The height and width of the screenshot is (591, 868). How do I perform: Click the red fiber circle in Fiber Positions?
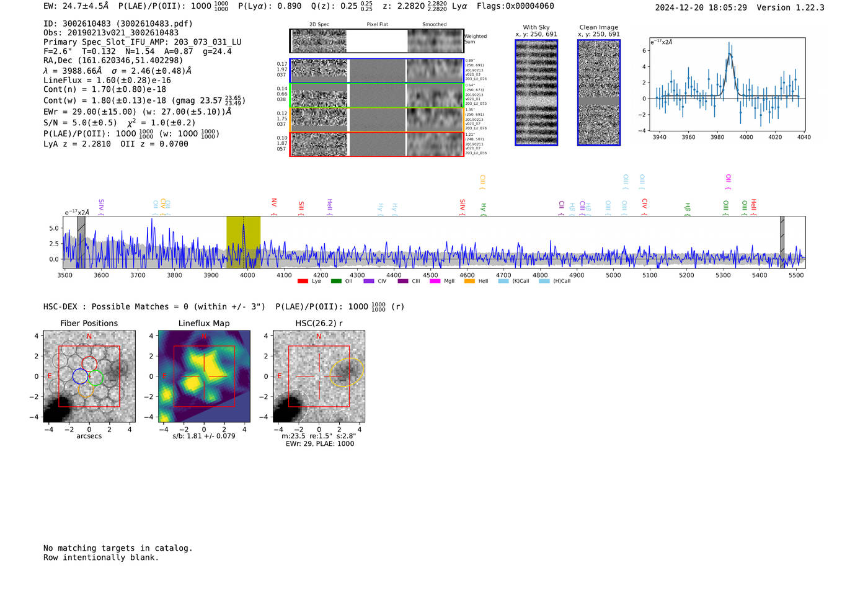click(89, 364)
